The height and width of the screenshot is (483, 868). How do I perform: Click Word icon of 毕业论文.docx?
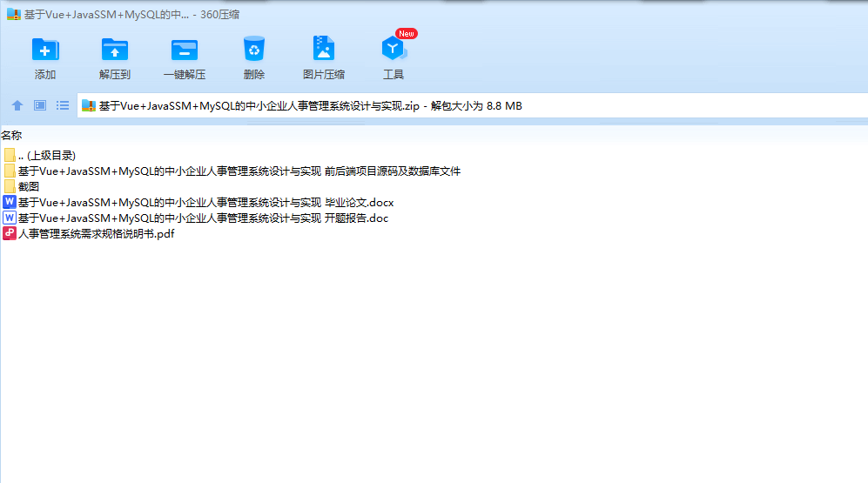click(x=10, y=202)
